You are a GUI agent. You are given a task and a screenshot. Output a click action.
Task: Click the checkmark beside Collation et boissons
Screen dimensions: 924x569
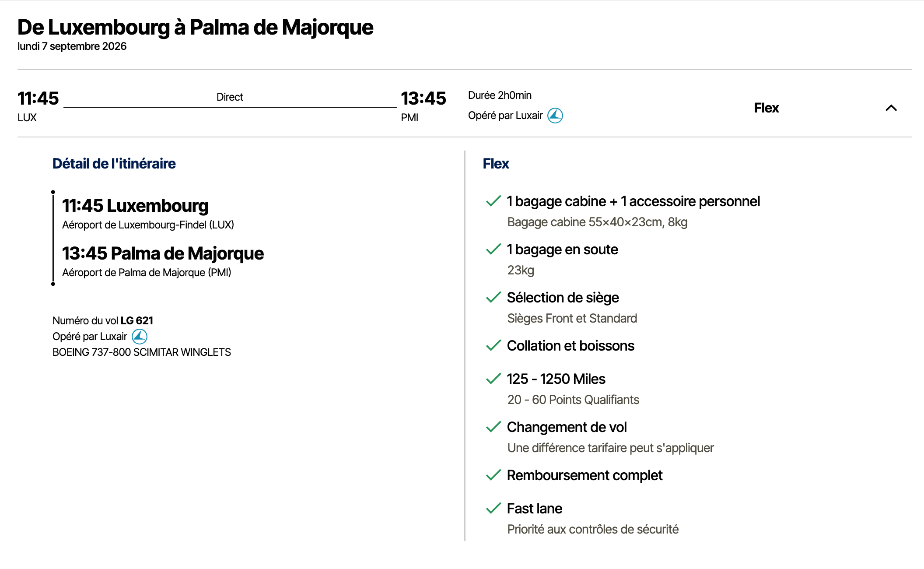click(x=493, y=346)
